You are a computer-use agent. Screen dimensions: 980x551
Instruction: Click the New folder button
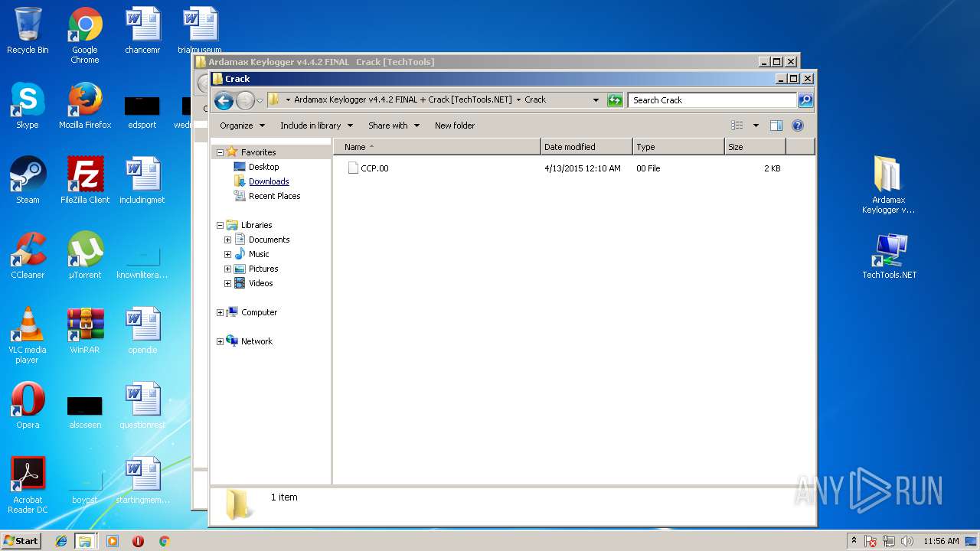tap(455, 126)
